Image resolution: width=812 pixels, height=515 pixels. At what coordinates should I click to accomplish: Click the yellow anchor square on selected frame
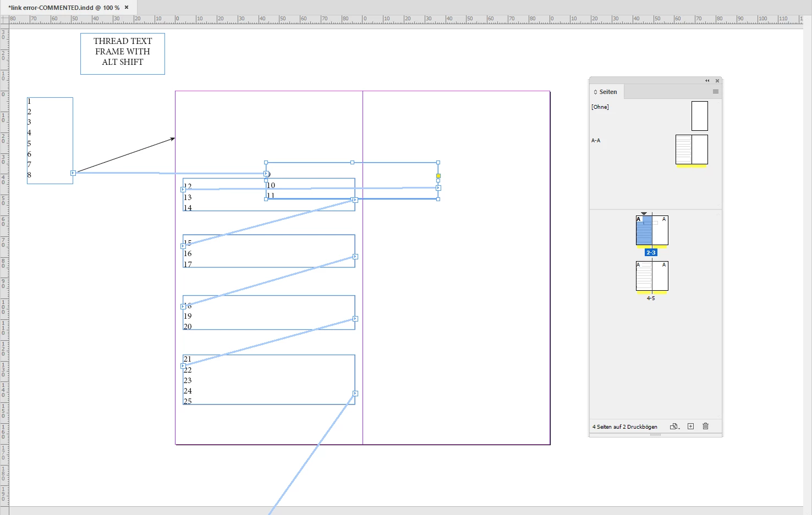pyautogui.click(x=438, y=176)
